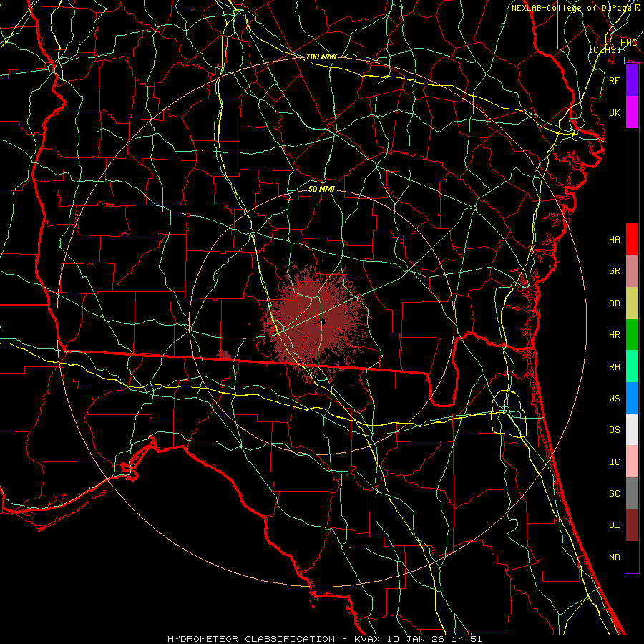Click the HYDROMETEOR CLASSIFICATION KVAX title text

click(325, 639)
